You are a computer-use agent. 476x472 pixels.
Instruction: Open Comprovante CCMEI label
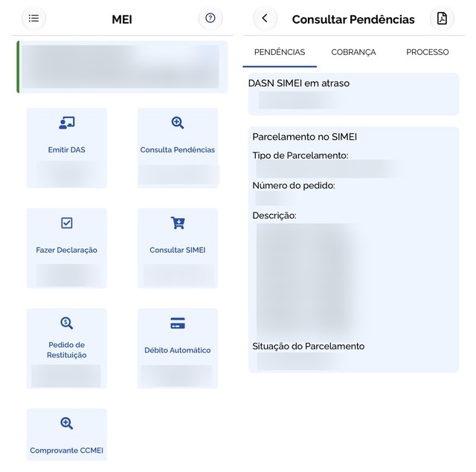[x=67, y=450]
